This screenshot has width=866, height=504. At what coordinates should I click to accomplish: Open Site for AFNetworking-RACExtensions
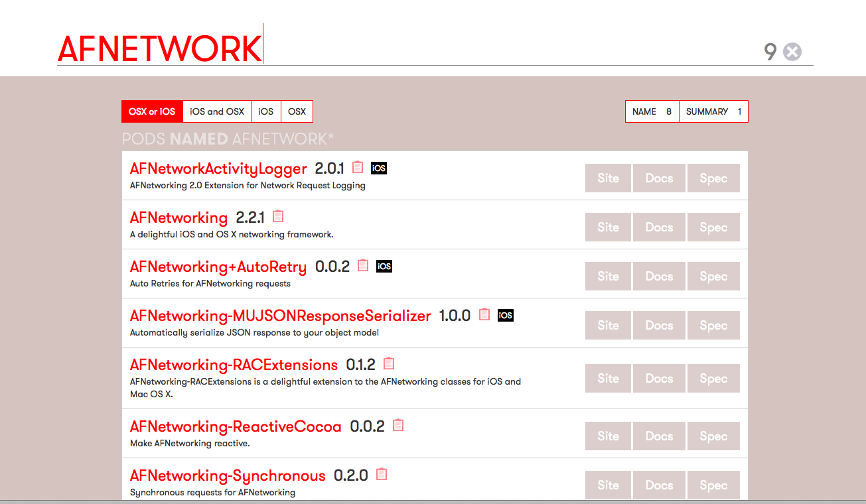click(x=608, y=379)
